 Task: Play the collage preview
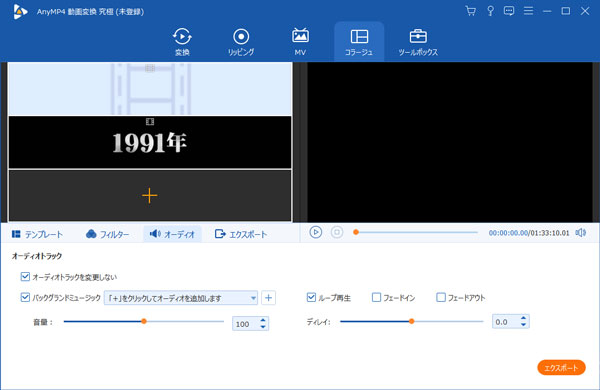point(315,232)
